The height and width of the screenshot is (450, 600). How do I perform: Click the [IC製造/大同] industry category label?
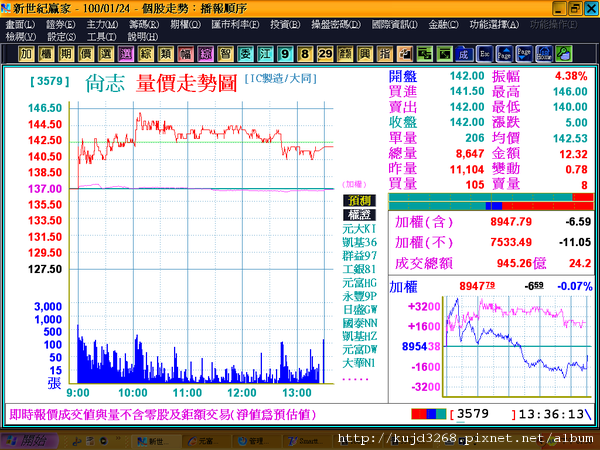point(281,79)
